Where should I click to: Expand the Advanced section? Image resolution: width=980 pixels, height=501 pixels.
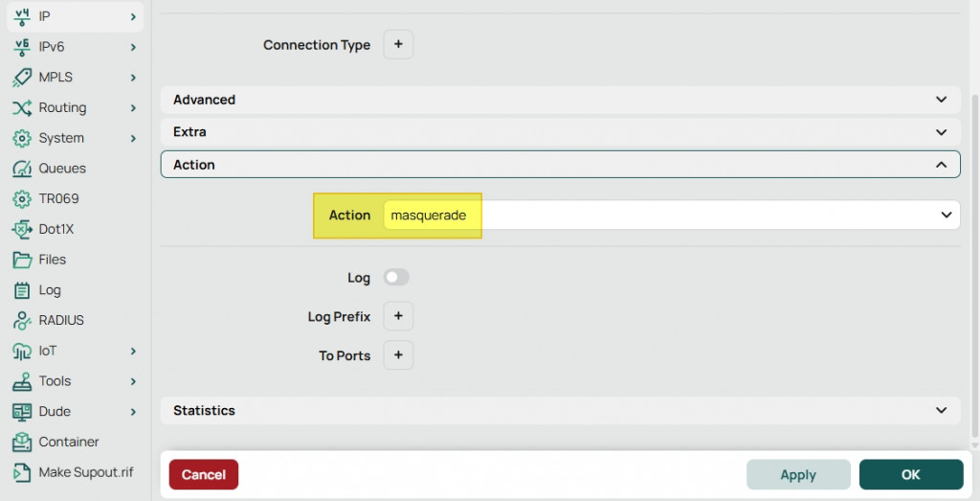(x=560, y=100)
